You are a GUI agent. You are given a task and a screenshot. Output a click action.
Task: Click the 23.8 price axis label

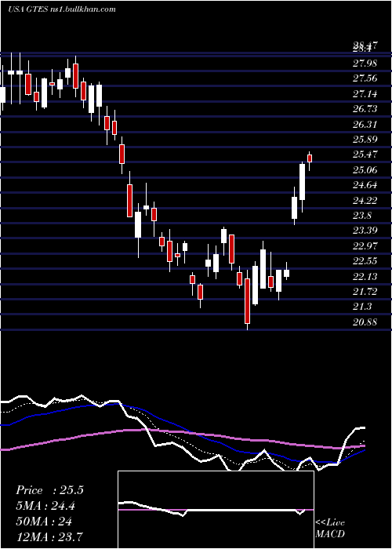click(362, 216)
